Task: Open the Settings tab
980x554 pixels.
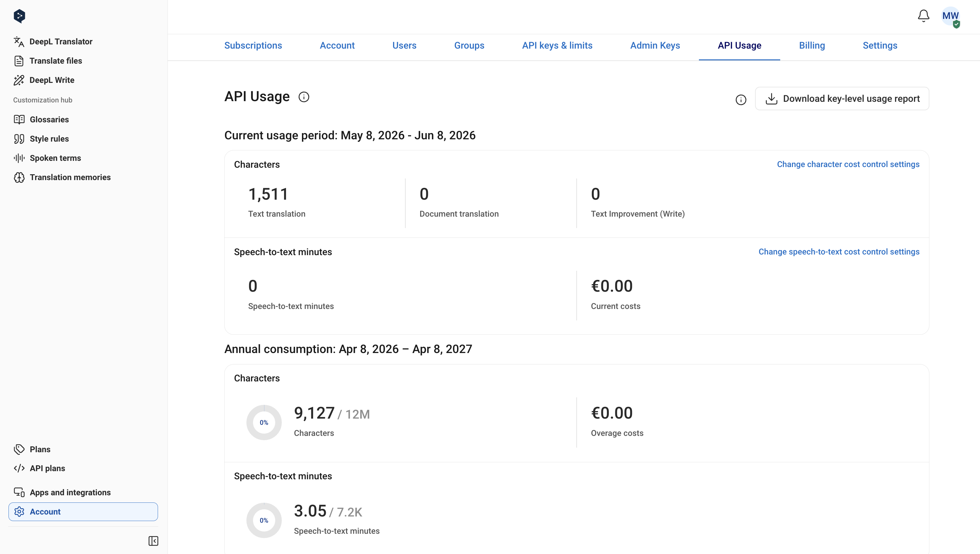Action: coord(880,45)
